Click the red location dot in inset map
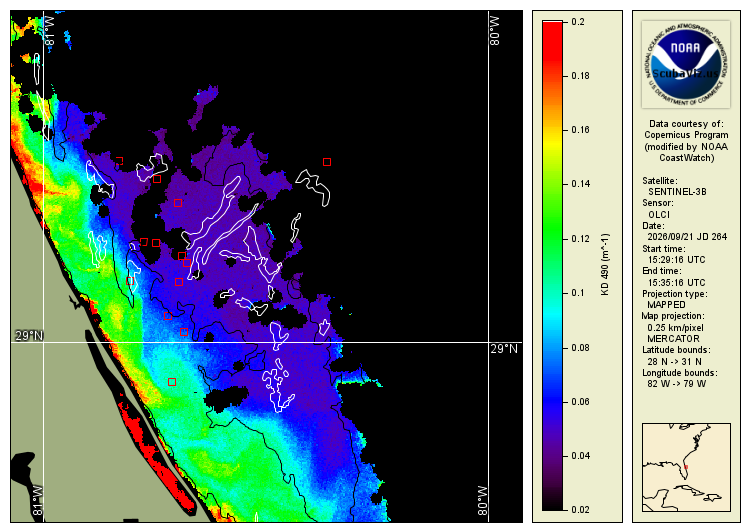This screenshot has height=532, width=750. point(686,467)
